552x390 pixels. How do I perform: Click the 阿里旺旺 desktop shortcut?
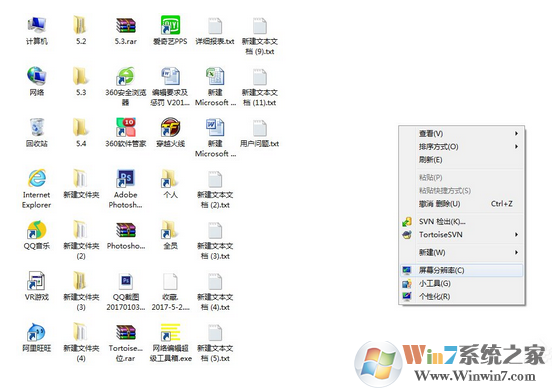click(37, 338)
